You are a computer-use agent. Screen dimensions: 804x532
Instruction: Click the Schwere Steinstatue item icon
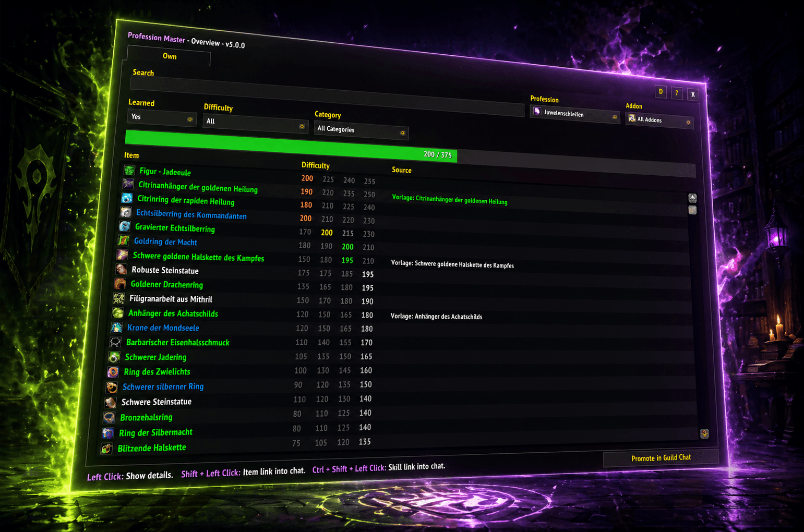click(111, 402)
